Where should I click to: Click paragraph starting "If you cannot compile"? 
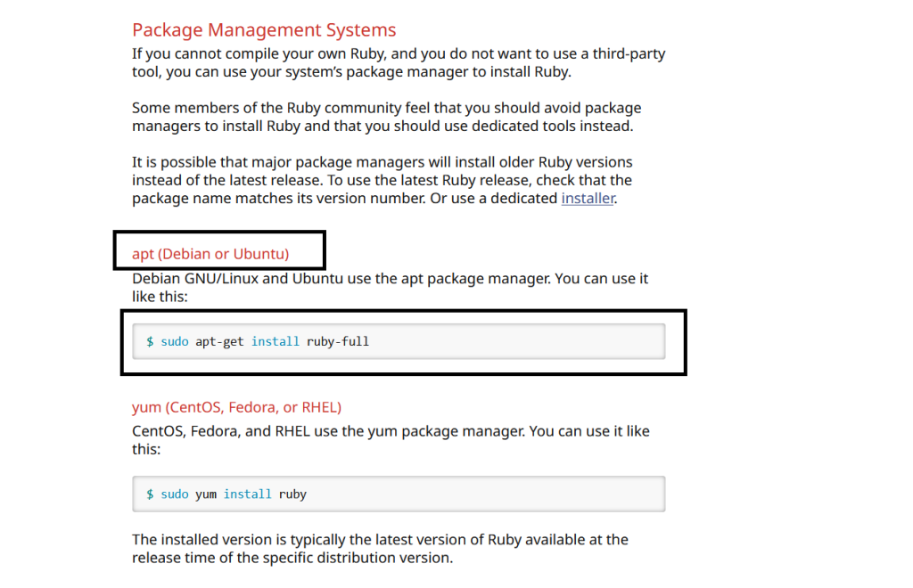click(398, 62)
